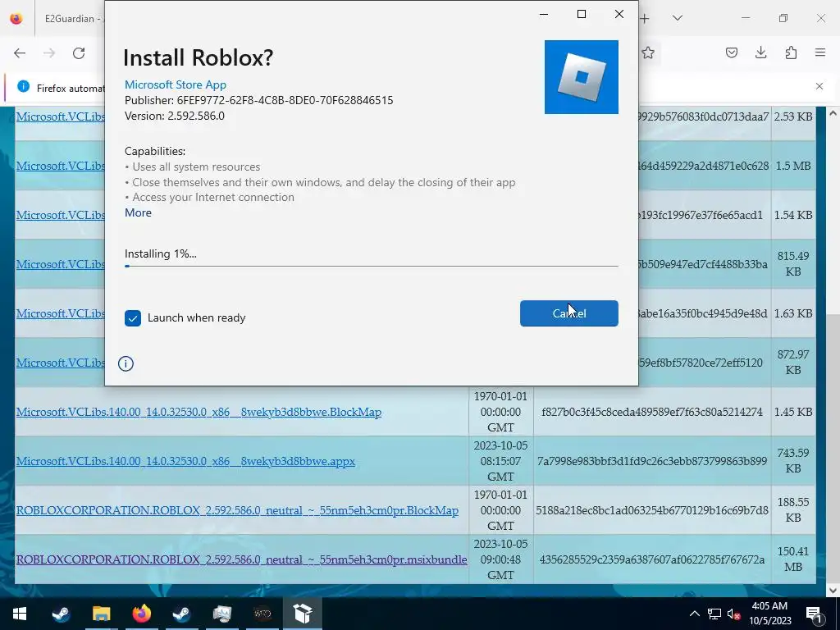Open muted volume tray icon
This screenshot has width=840, height=630.
point(733,614)
